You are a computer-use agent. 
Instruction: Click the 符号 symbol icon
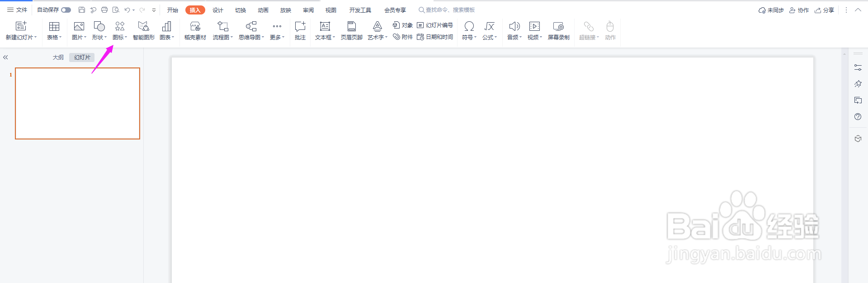pos(469,26)
